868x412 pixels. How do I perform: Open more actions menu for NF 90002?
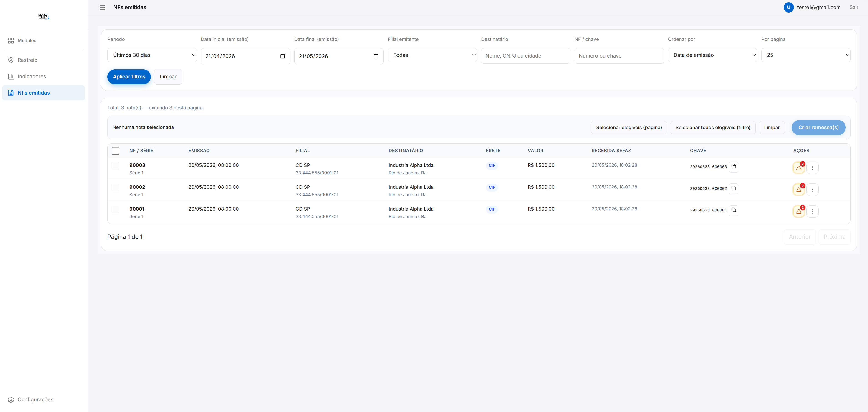coord(812,190)
